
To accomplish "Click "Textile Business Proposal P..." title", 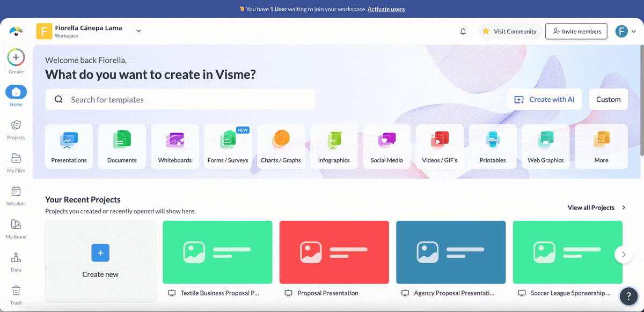I will [x=220, y=293].
